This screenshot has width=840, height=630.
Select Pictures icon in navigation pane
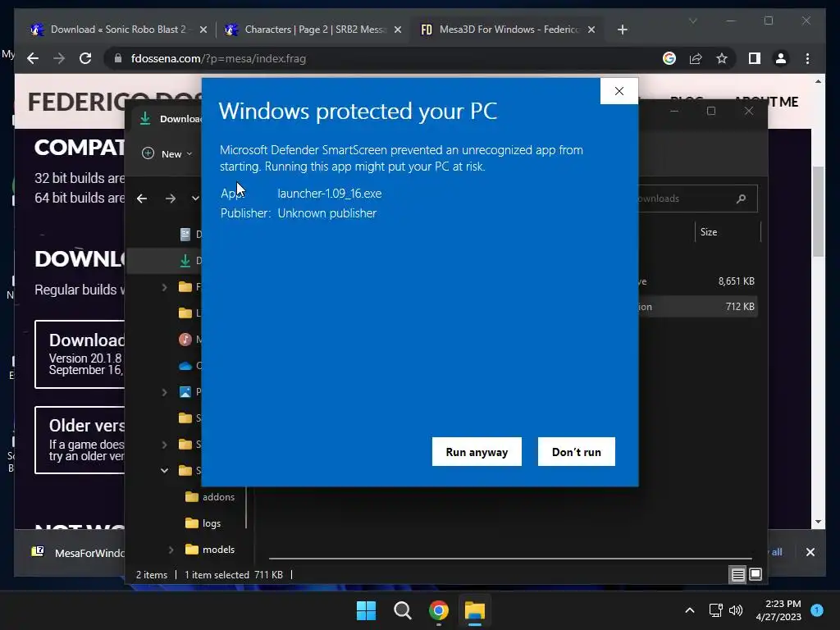coord(185,392)
